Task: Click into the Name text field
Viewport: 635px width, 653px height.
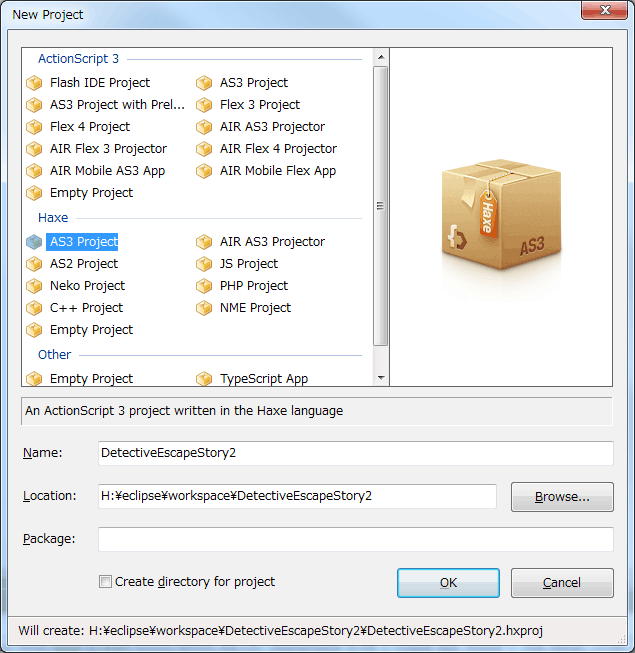Action: click(355, 453)
